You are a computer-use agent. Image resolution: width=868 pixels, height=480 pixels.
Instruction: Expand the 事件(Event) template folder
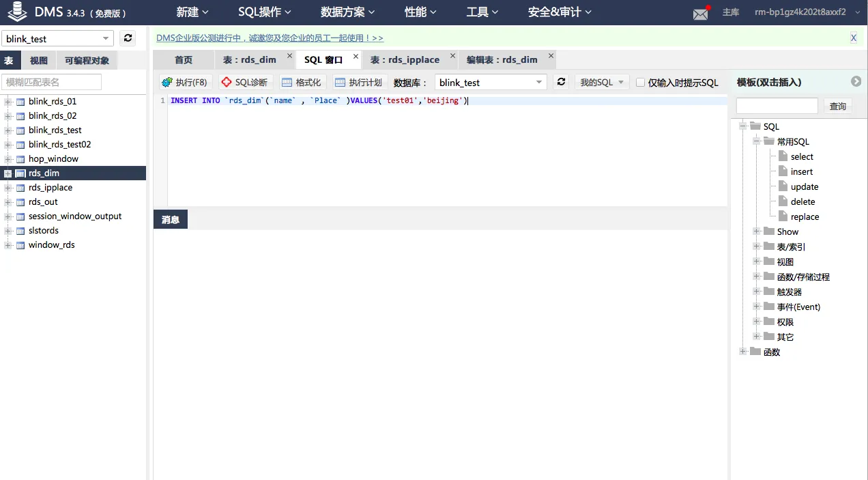(757, 307)
